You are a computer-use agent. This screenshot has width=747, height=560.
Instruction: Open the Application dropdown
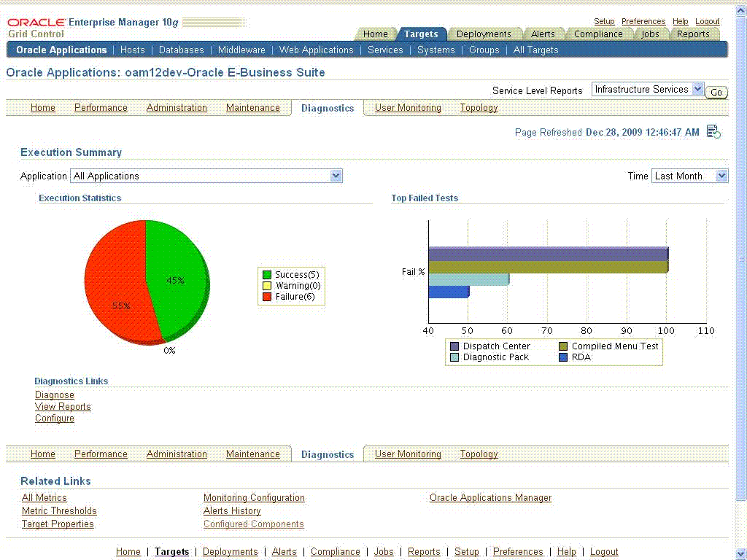tap(206, 176)
